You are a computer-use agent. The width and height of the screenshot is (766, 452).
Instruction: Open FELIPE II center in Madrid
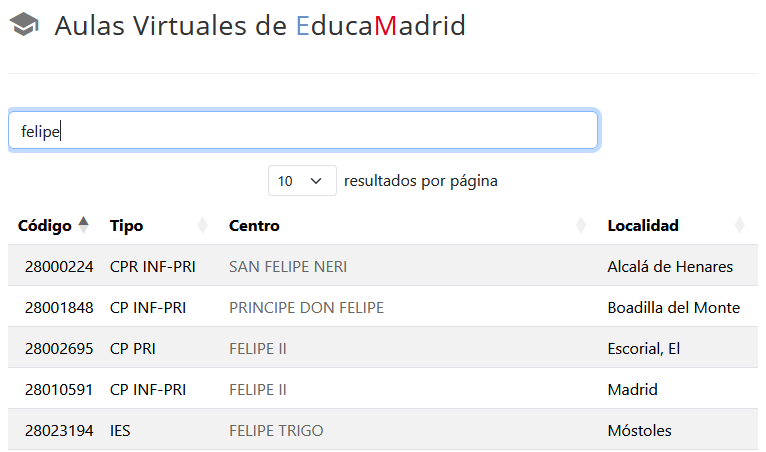pyautogui.click(x=258, y=390)
